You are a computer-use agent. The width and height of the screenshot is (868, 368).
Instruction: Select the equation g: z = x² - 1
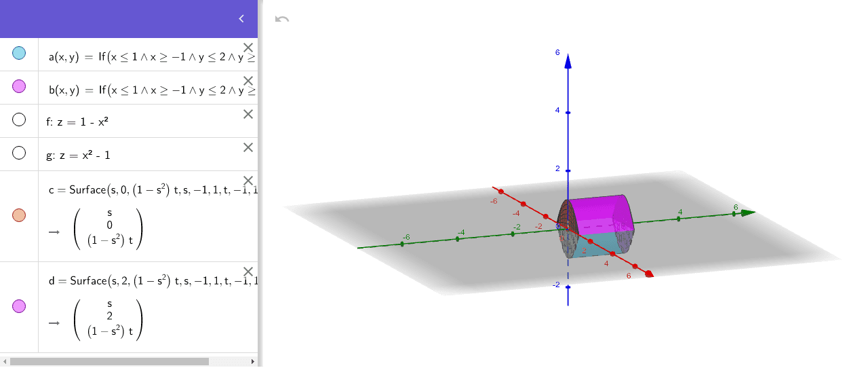point(78,155)
